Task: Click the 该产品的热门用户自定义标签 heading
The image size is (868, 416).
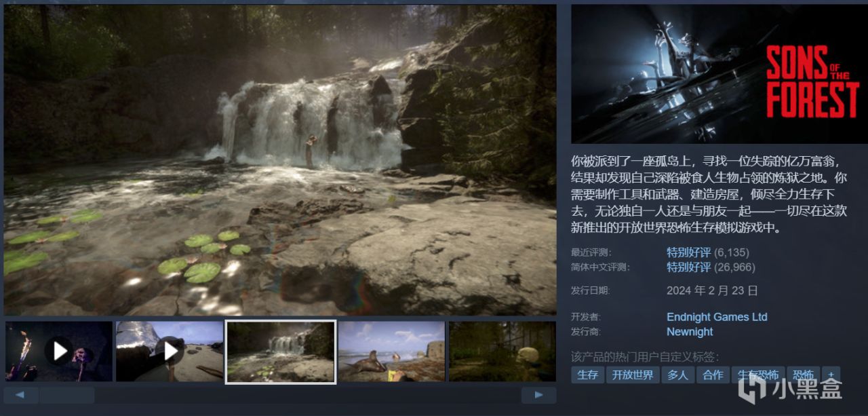Action: point(645,357)
